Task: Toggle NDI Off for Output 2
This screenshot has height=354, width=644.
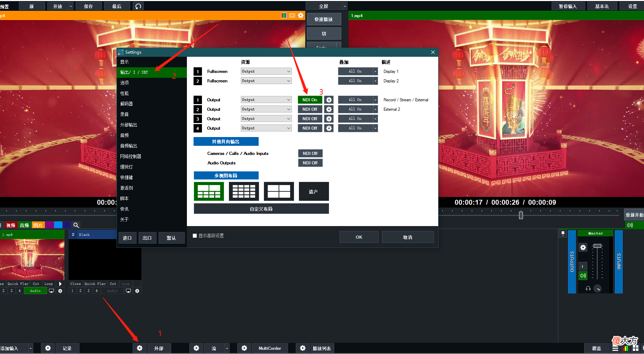Action: (310, 109)
